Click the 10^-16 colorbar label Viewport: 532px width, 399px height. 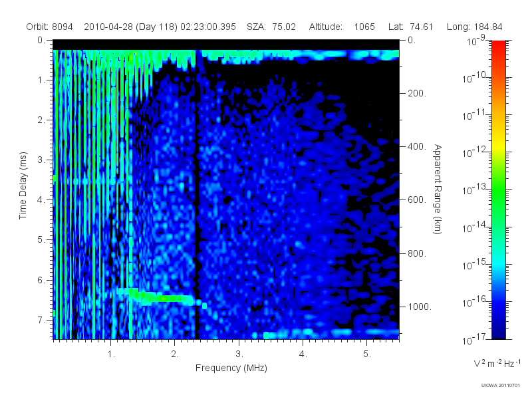[475, 302]
